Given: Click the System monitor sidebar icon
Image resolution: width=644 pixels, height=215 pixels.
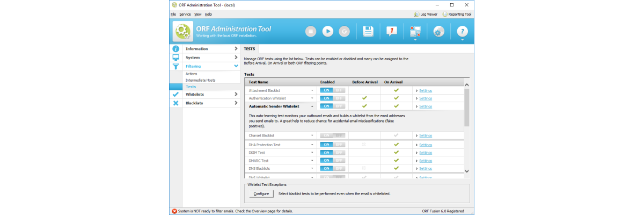Looking at the screenshot, I should click(x=175, y=57).
